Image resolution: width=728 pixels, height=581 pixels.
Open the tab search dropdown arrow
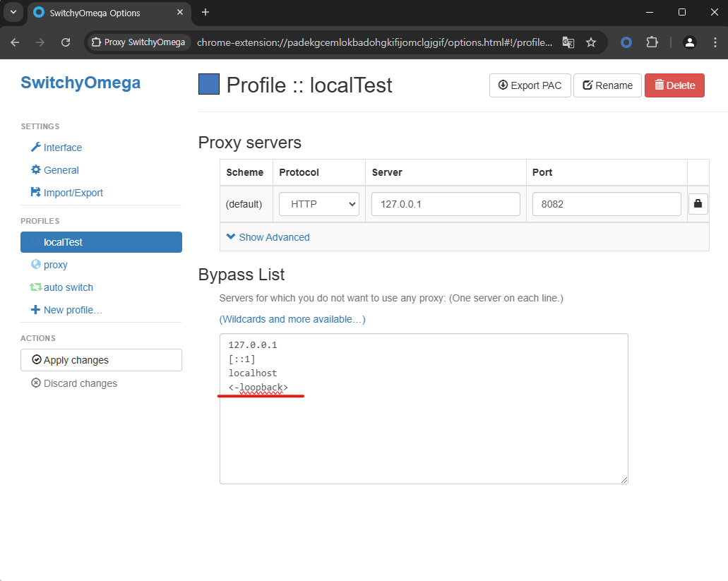13,12
